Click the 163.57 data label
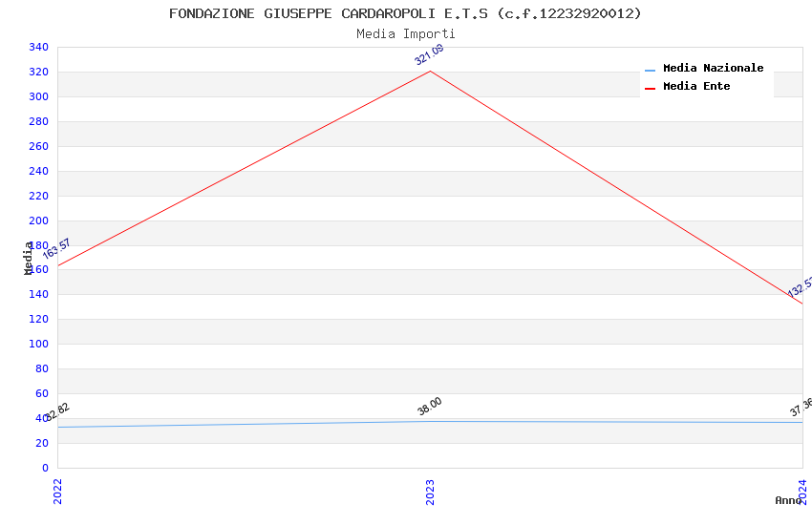This screenshot has height=525, width=812. [56, 249]
